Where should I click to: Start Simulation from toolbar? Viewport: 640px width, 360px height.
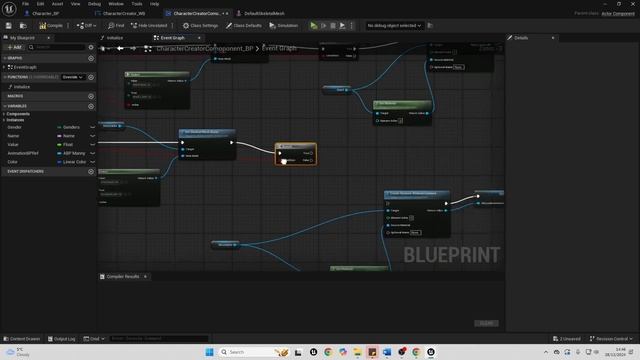click(284, 26)
